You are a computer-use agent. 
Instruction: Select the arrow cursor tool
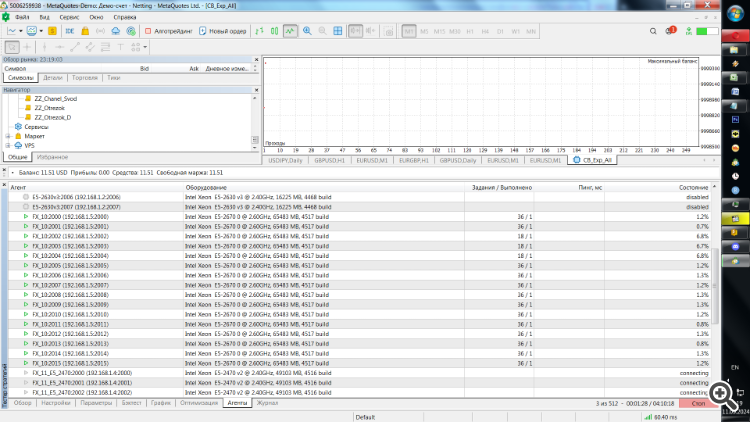tap(12, 47)
